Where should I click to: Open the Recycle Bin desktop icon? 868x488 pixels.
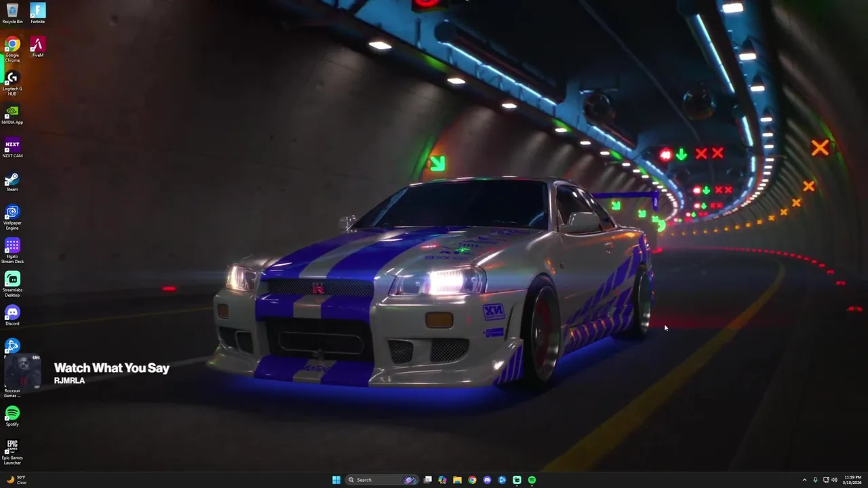point(12,14)
